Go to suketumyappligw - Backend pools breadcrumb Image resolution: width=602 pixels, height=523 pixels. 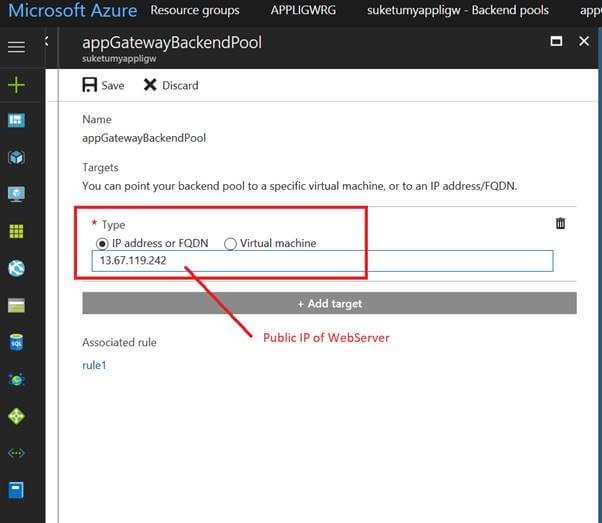(458, 10)
